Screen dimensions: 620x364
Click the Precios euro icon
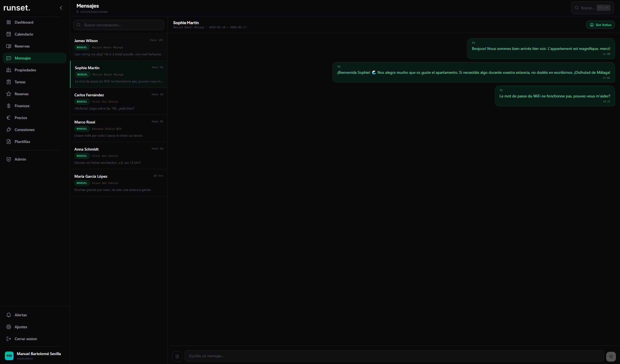click(9, 118)
